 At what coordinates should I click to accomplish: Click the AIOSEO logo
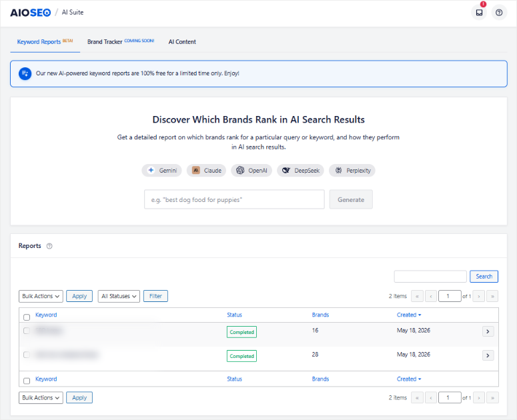click(30, 13)
